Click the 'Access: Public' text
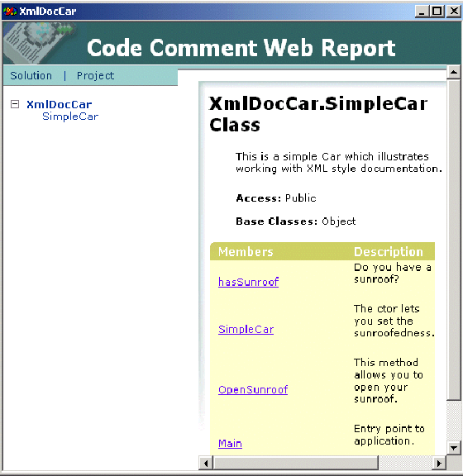The width and height of the screenshot is (463, 476). 276,198
